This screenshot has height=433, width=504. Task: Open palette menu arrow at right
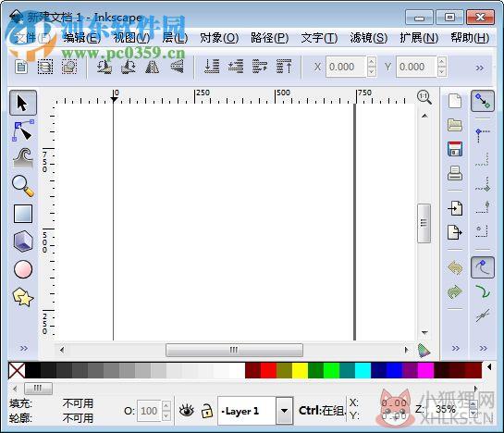(489, 366)
